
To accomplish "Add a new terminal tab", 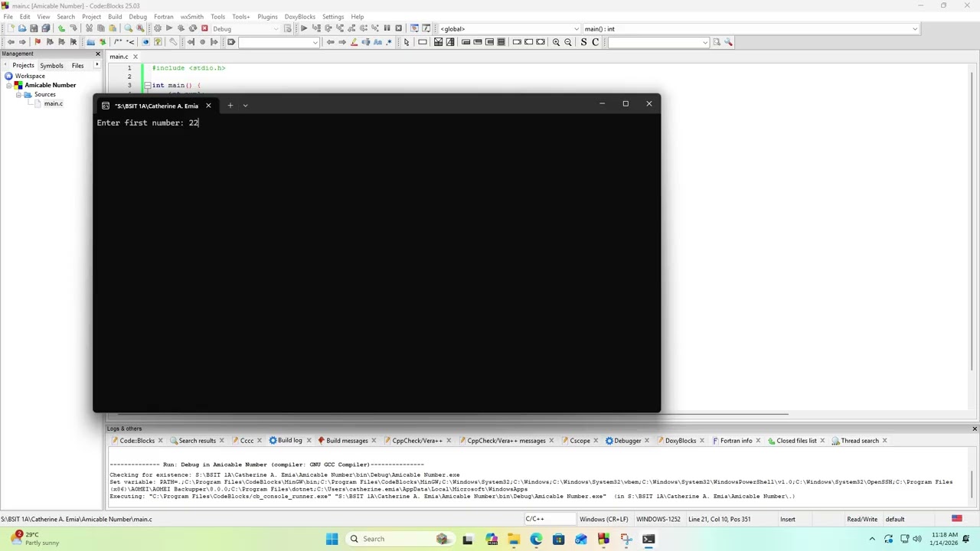I will (x=230, y=106).
